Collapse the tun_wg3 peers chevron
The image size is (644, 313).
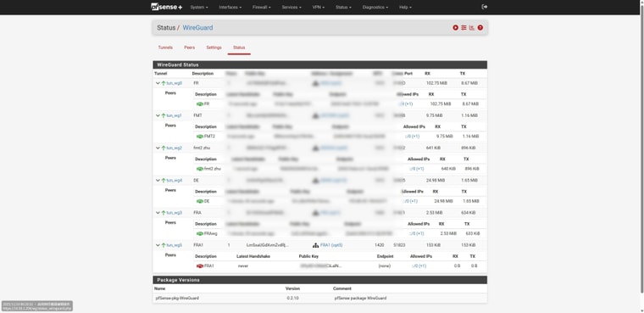[158, 213]
